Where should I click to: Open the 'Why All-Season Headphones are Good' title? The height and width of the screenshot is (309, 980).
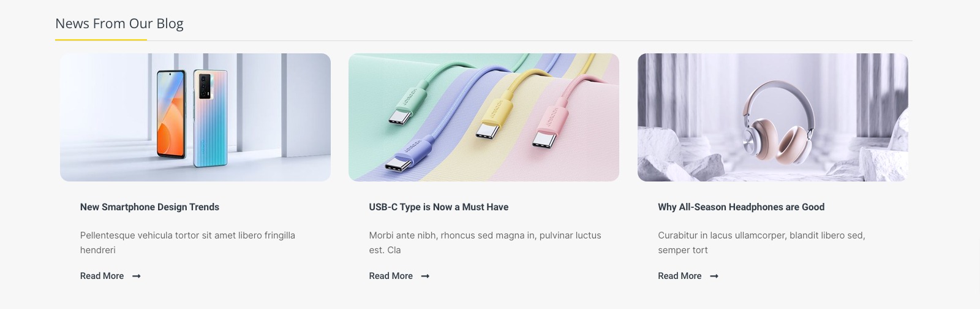point(741,207)
